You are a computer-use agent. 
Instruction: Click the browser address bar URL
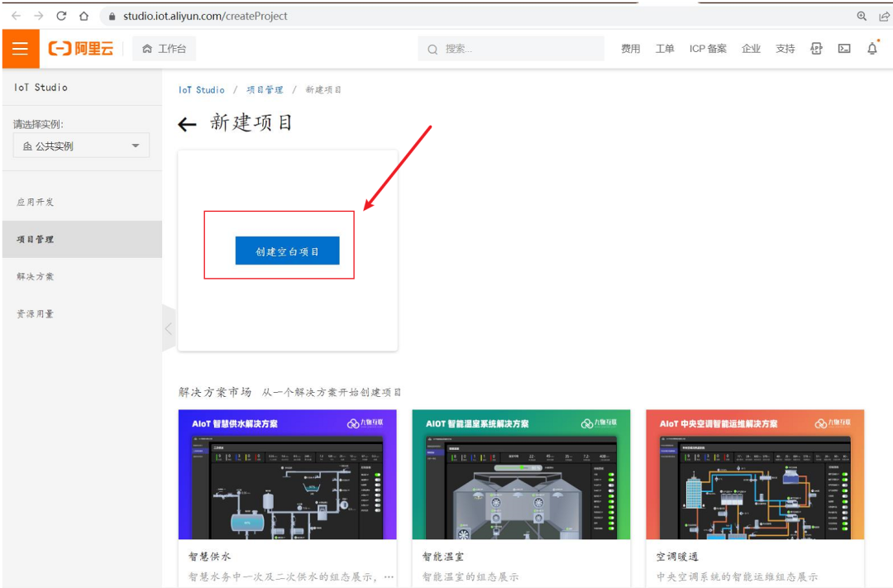click(205, 16)
